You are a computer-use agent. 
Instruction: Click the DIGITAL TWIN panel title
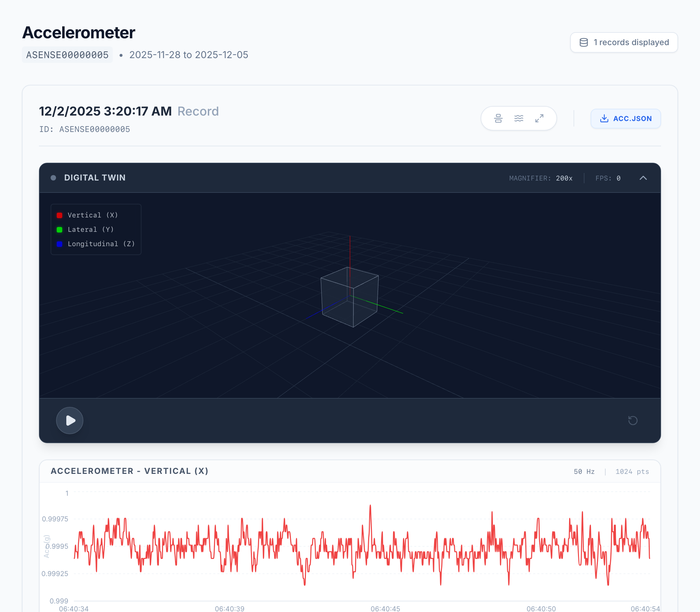(95, 178)
